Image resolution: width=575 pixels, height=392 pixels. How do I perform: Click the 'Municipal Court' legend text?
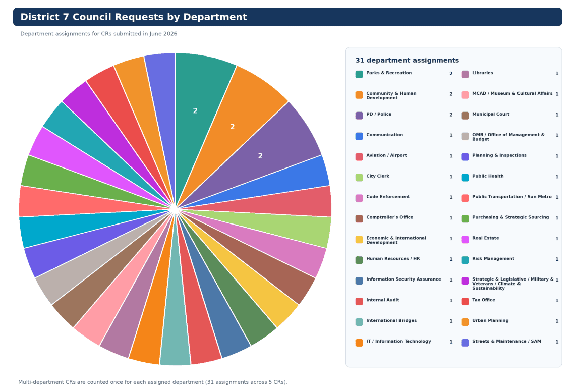click(491, 114)
